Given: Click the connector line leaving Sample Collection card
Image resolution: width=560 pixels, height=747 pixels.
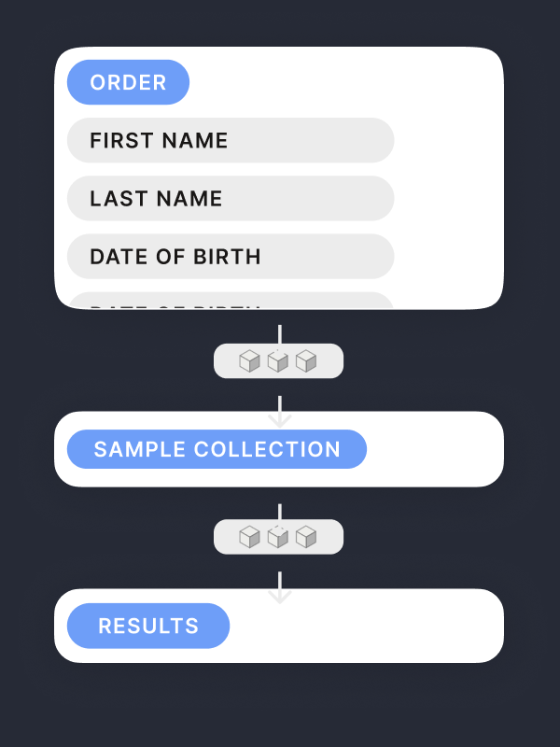Looking at the screenshot, I should tap(279, 511).
